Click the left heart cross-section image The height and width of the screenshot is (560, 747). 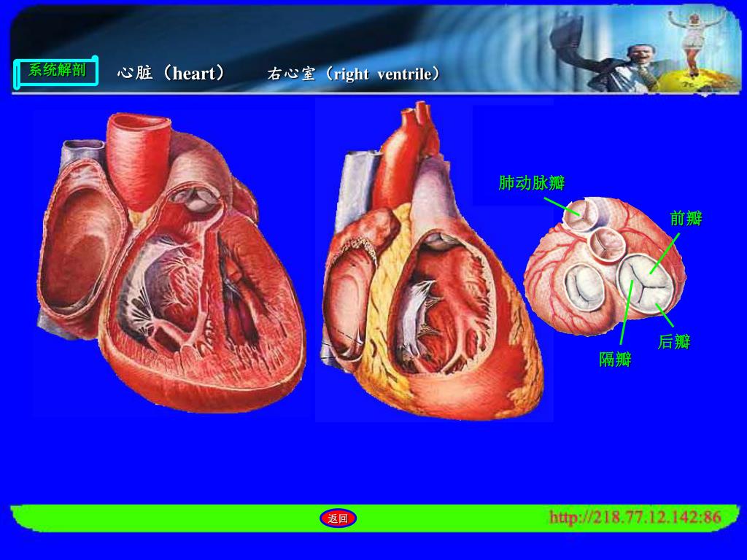pos(171,262)
